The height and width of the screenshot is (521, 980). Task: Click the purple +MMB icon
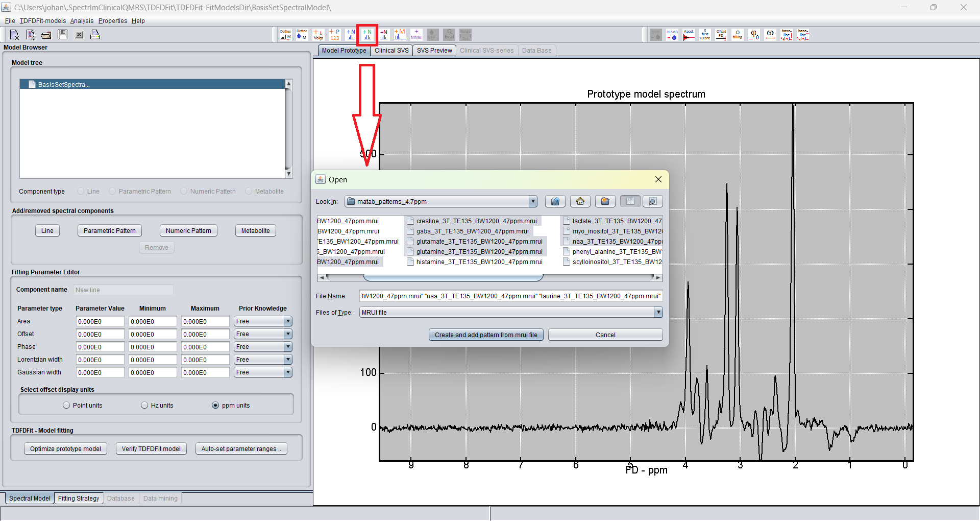pos(416,34)
